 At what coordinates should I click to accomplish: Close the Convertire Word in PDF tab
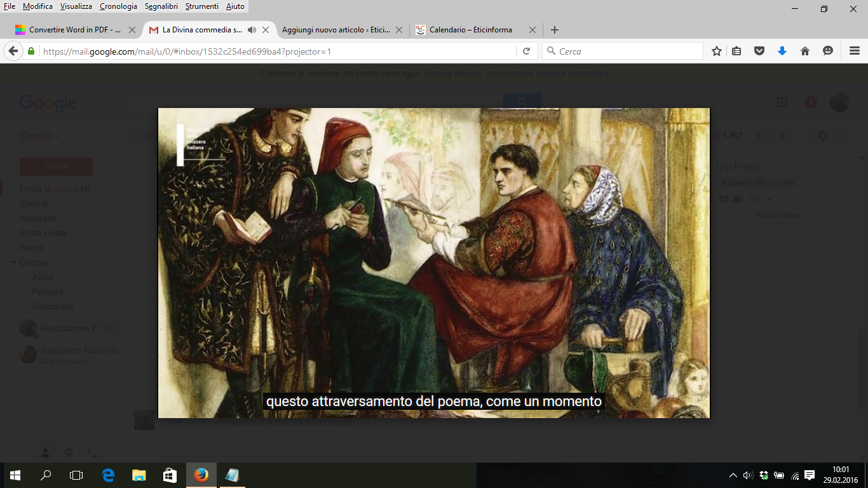click(132, 30)
